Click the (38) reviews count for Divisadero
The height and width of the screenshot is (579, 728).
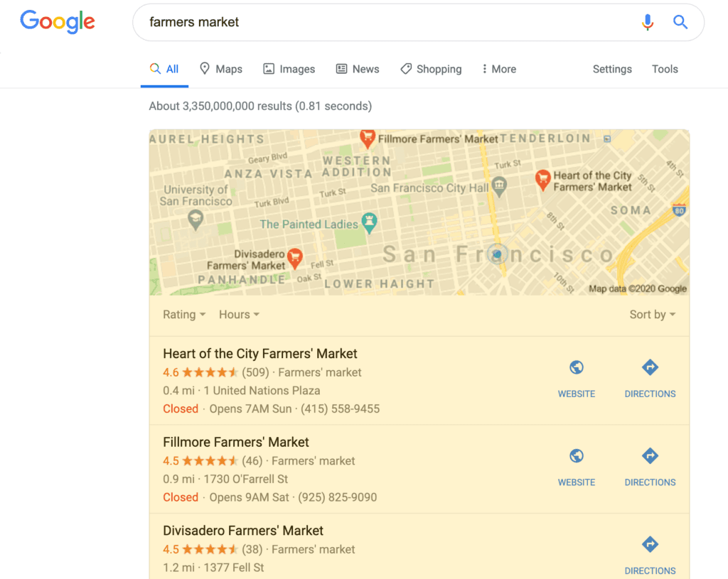252,549
